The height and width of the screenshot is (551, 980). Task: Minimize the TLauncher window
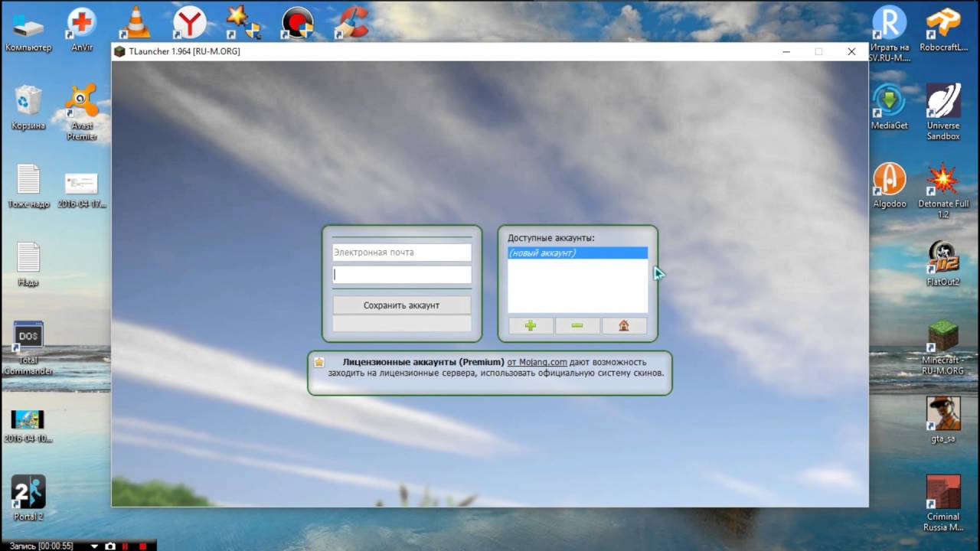coord(787,51)
